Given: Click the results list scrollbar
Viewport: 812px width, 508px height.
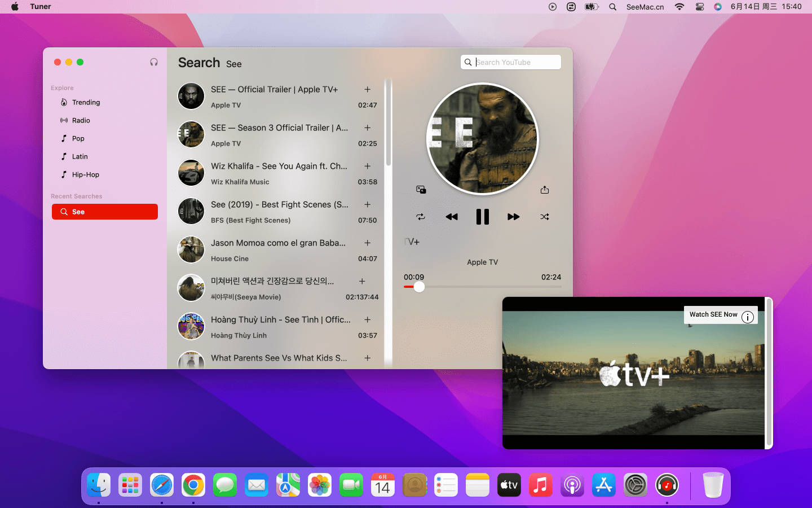Looking at the screenshot, I should click(388, 123).
